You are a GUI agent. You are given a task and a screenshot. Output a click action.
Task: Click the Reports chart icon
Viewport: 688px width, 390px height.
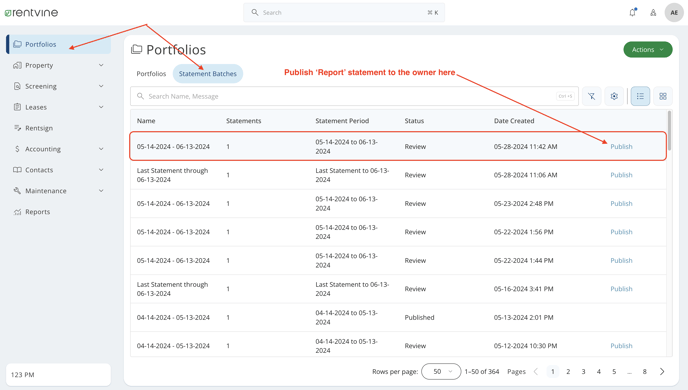17,211
